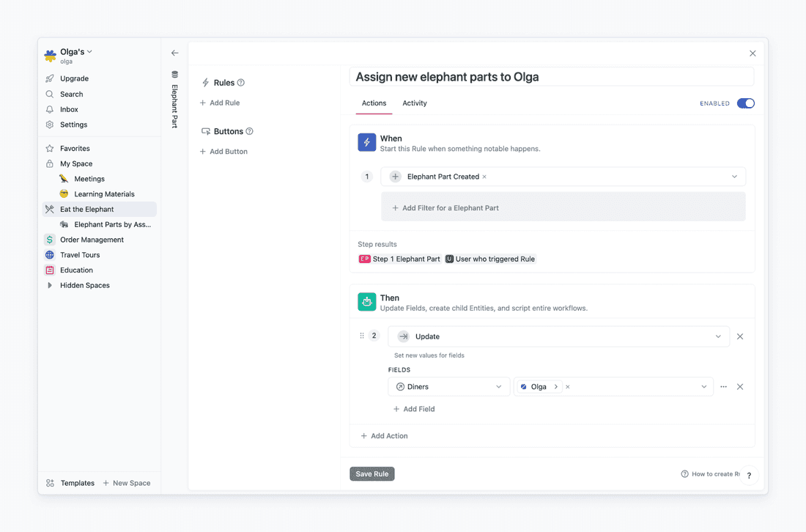
Task: Disable the rule with the ENABLED toggle
Action: tap(745, 103)
